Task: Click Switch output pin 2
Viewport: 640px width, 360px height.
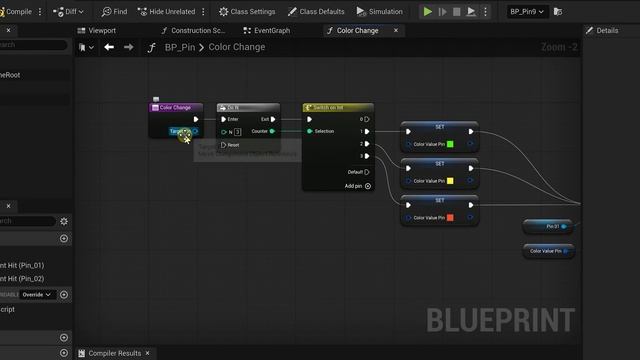Action: coord(367,144)
